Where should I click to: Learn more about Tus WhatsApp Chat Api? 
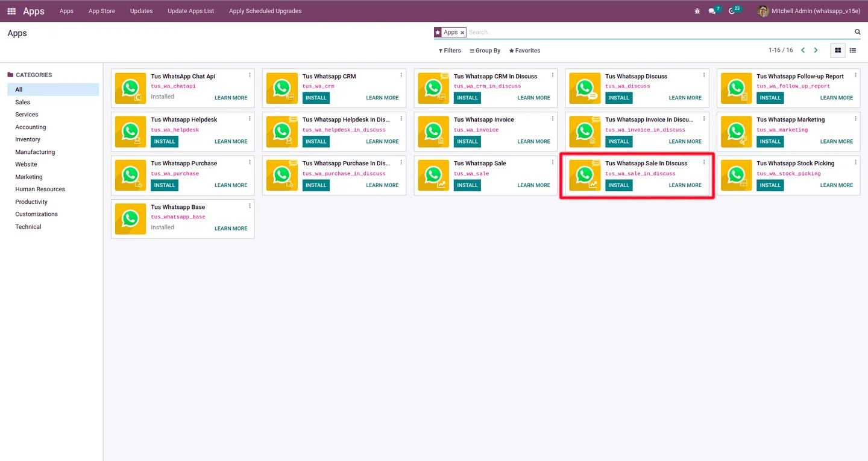point(231,98)
